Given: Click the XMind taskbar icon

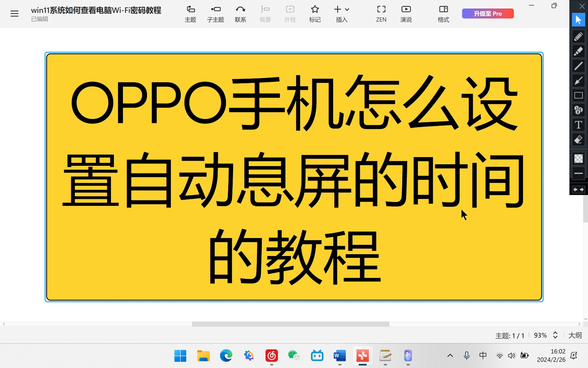Looking at the screenshot, I should tap(363, 356).
